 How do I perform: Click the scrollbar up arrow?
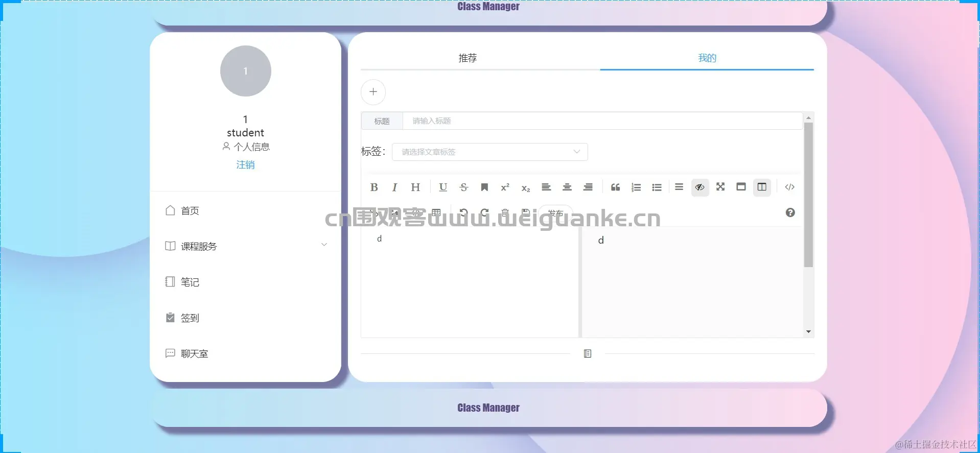pyautogui.click(x=808, y=118)
